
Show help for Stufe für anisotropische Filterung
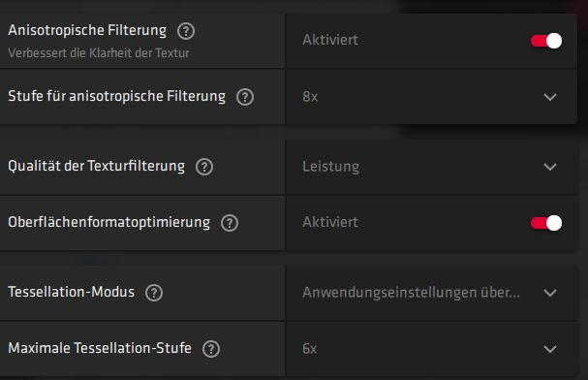pyautogui.click(x=245, y=97)
